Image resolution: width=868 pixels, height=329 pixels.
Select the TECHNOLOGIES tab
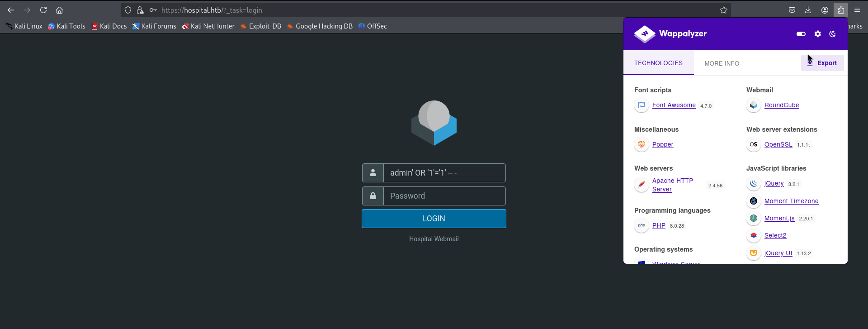658,63
